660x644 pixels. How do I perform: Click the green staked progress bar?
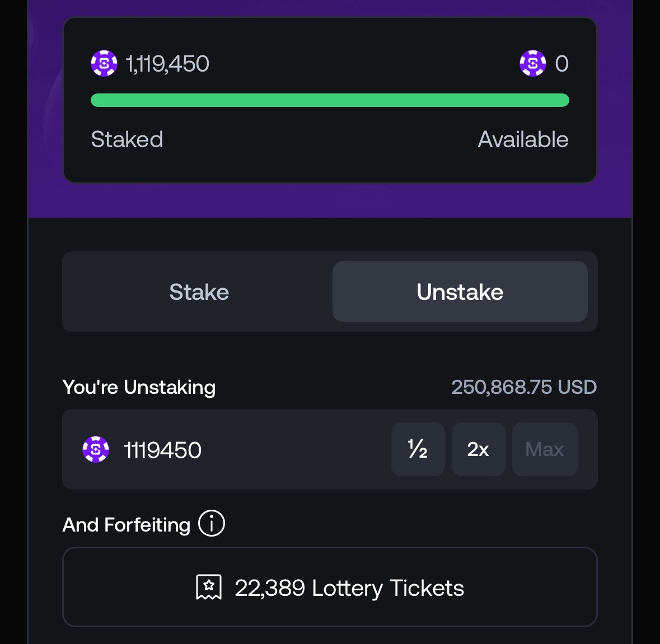330,100
